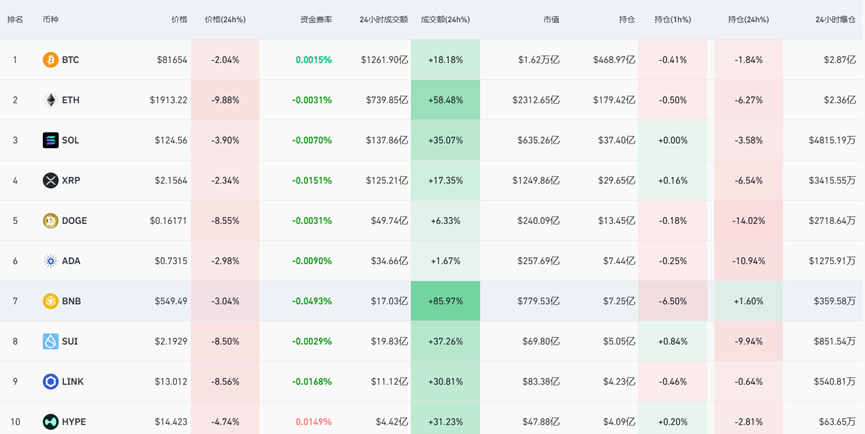Click the HYPE coin icon
Image resolution: width=865 pixels, height=434 pixels.
tap(50, 422)
